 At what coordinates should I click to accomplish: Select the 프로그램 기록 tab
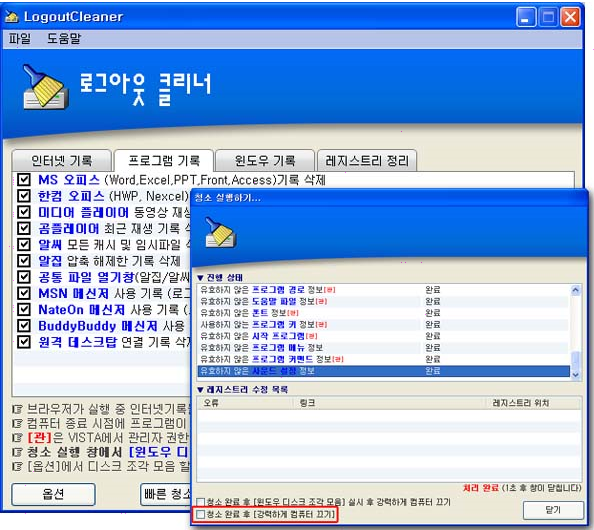coord(164,161)
